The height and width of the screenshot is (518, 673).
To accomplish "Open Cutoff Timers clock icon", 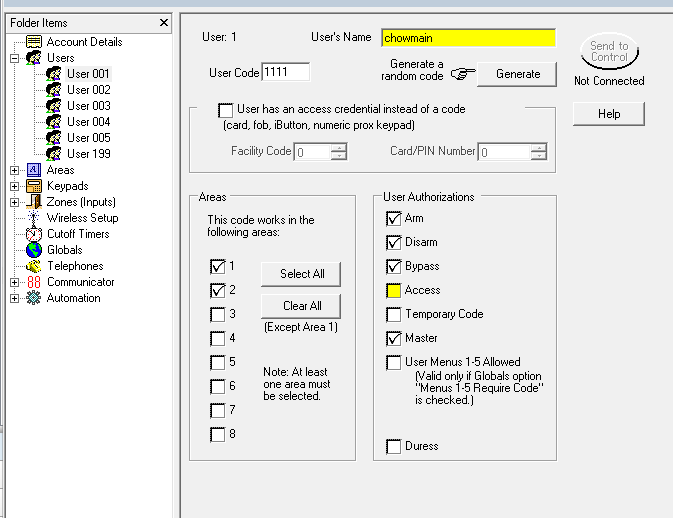I will tap(34, 234).
